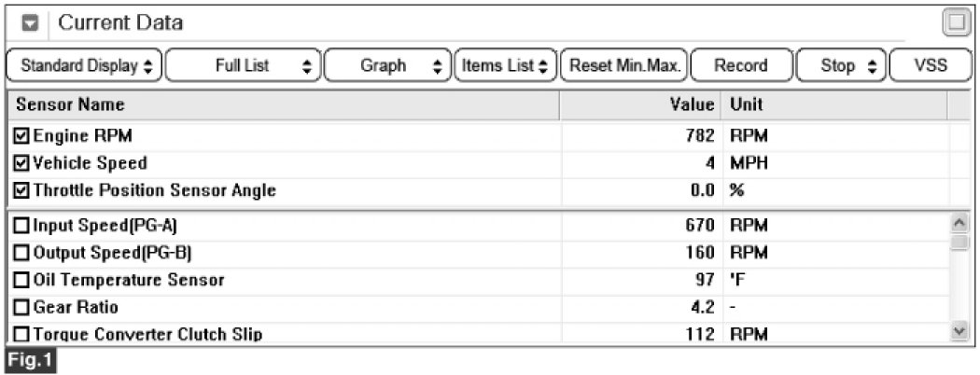Uncheck the Vehicle Speed checkbox
This screenshot has width=980, height=375.
pos(22,163)
